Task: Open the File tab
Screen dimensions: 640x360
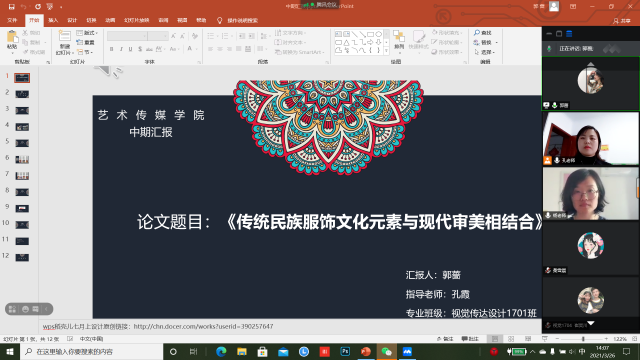Action: 12,20
